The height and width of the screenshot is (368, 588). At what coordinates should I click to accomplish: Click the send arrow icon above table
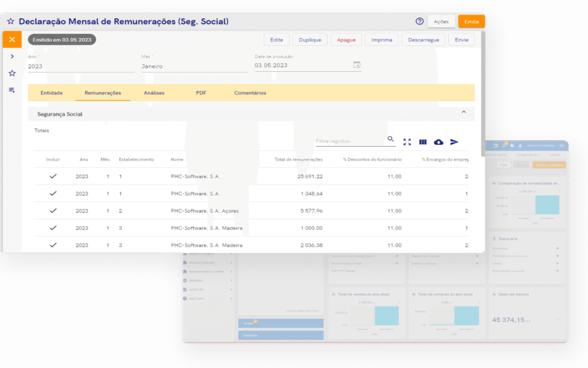click(x=454, y=142)
